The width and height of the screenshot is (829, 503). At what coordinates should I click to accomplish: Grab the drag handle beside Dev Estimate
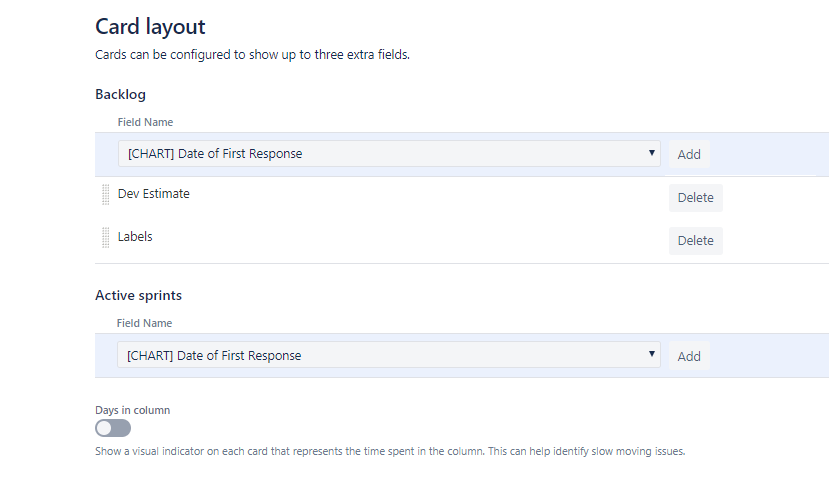coord(106,195)
